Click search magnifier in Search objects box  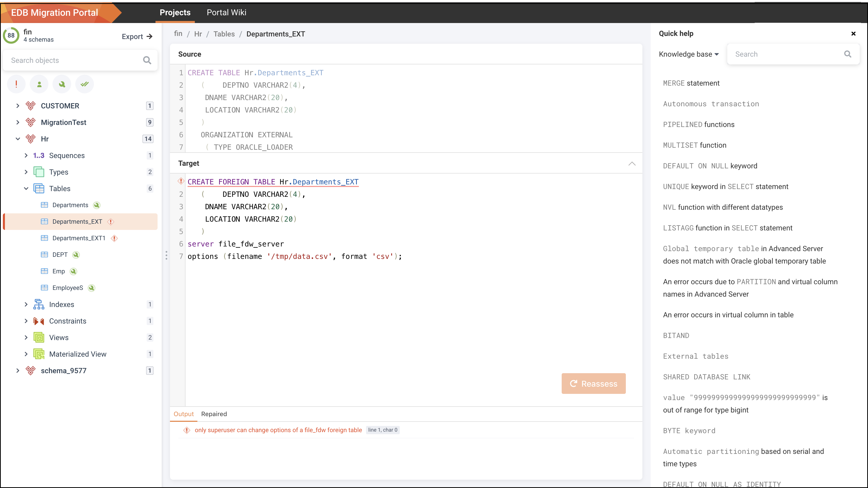147,60
